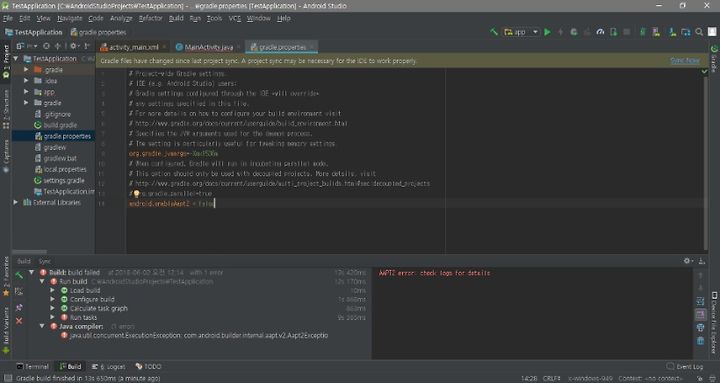Click the lightbulb intention icon in the editor
Viewport: 720px width, 383px height.
point(136,194)
